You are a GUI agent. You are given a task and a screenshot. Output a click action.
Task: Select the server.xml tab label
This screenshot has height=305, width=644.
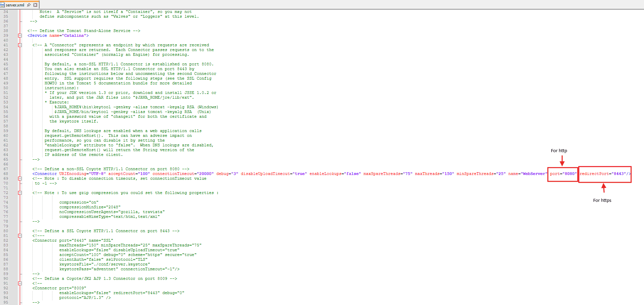click(15, 5)
